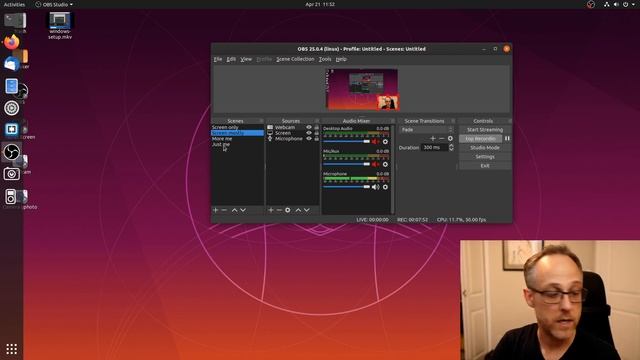This screenshot has width=640, height=360.
Task: Select the Webcam source row
Action: [293, 127]
